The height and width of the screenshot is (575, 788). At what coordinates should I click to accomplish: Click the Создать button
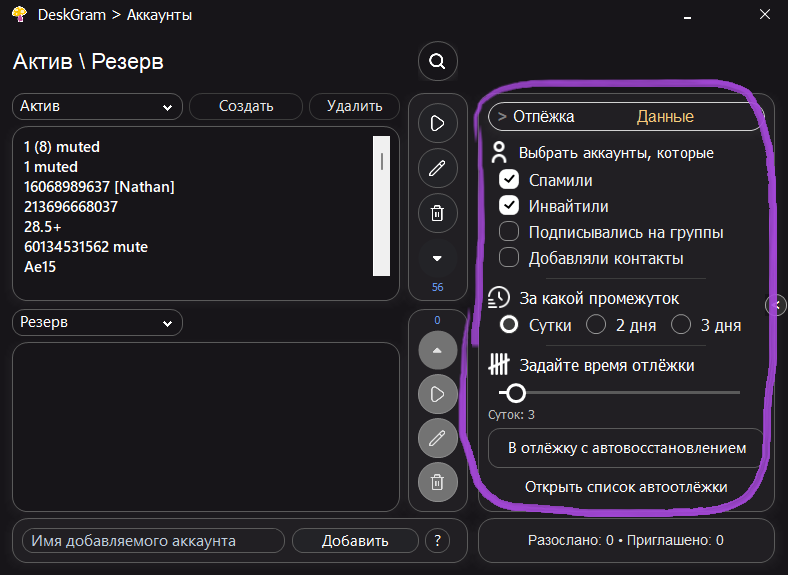tap(246, 106)
